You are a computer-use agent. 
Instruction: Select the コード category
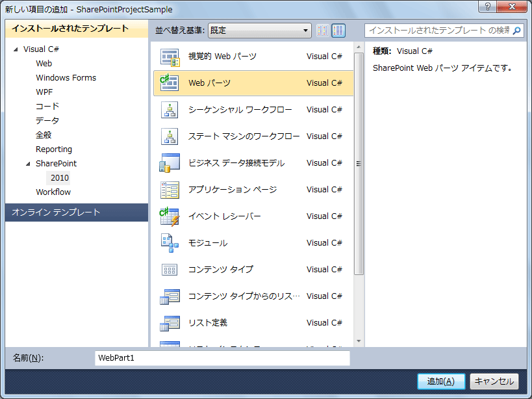(x=47, y=106)
